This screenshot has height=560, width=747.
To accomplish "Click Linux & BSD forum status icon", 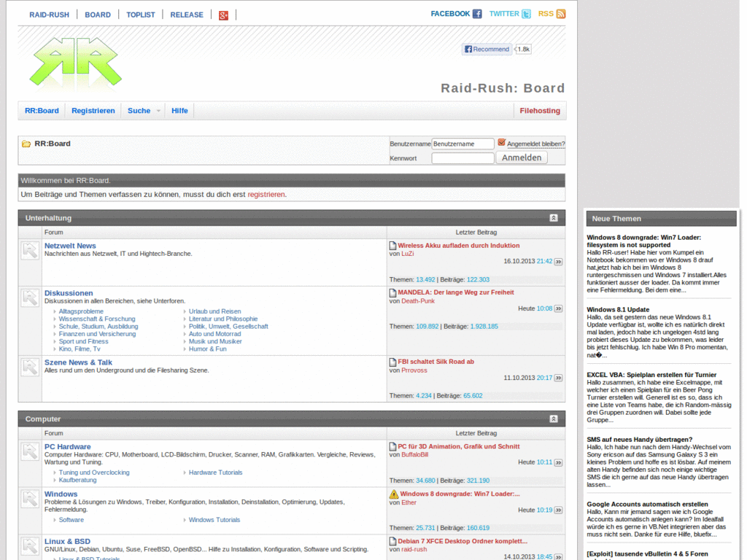I will click(x=29, y=546).
